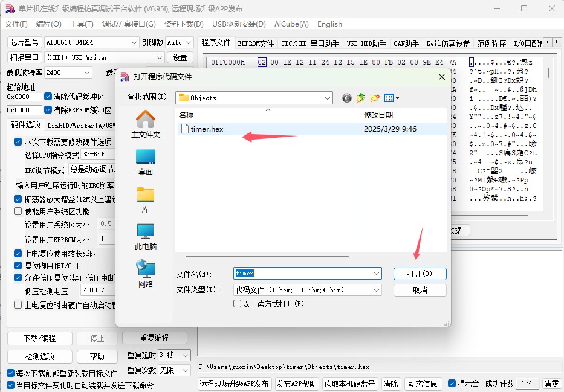Click the code start address field 0x0000

pyautogui.click(x=24, y=97)
